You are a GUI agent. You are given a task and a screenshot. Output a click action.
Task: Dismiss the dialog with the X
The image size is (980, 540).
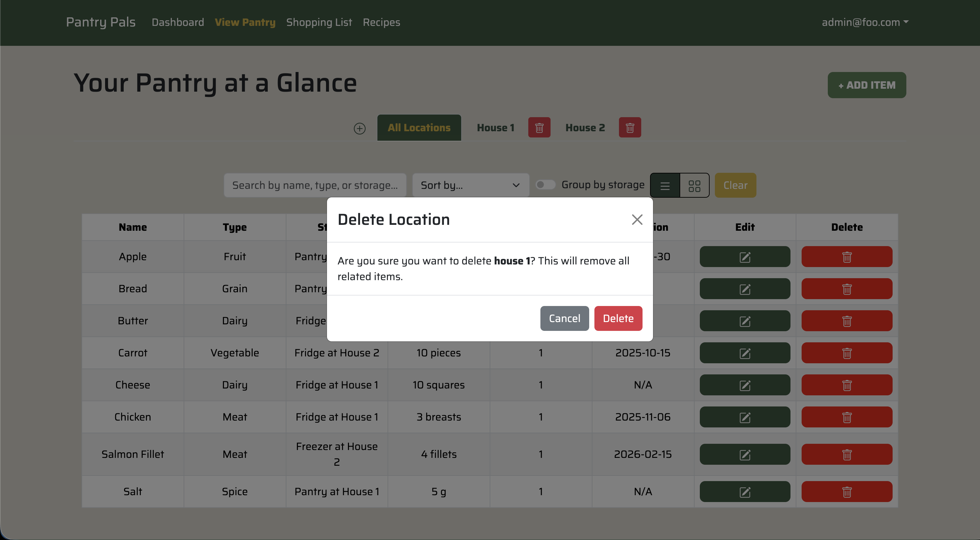[637, 219]
